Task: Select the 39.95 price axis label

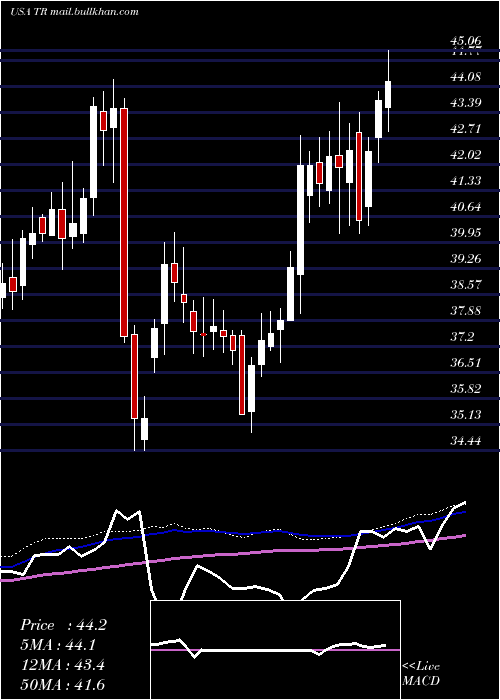Action: 466,233
